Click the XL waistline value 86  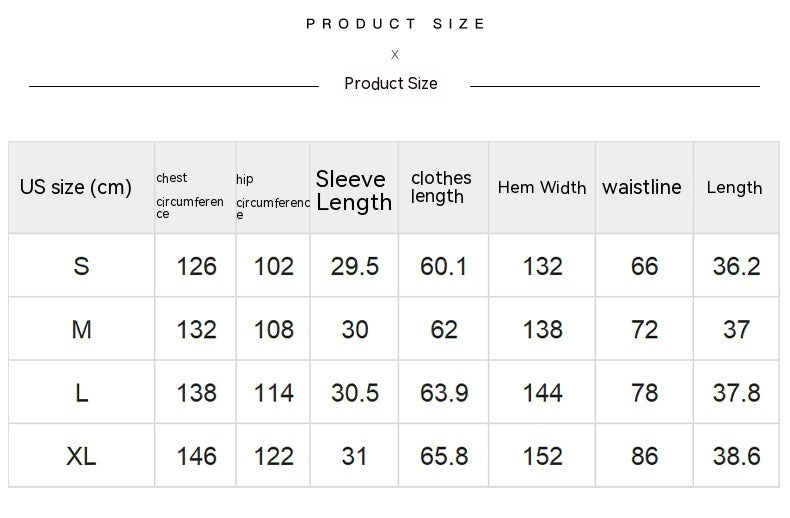[645, 456]
